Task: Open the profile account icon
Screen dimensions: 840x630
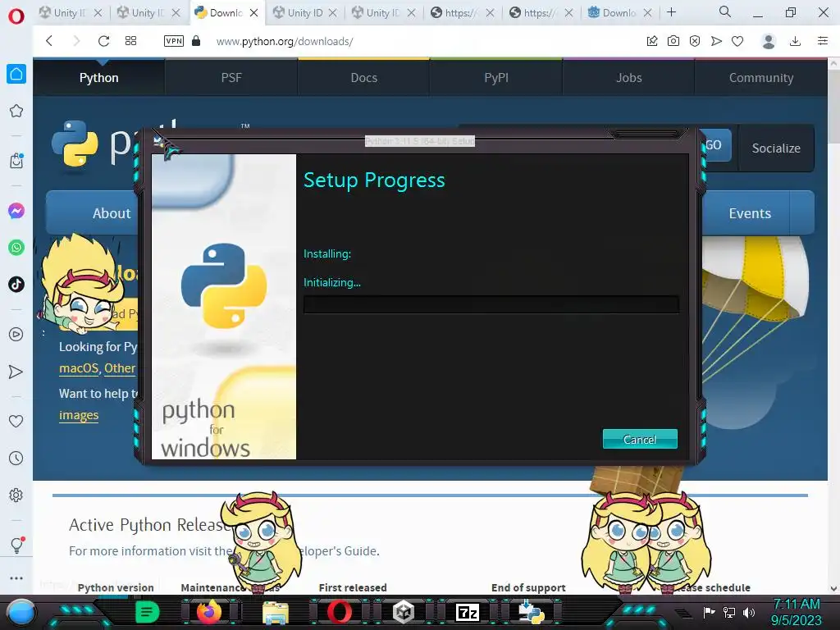Action: (x=769, y=41)
